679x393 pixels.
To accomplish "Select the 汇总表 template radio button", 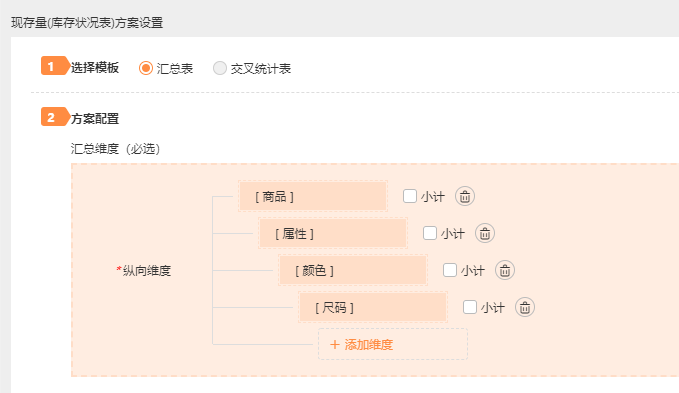I will 146,68.
